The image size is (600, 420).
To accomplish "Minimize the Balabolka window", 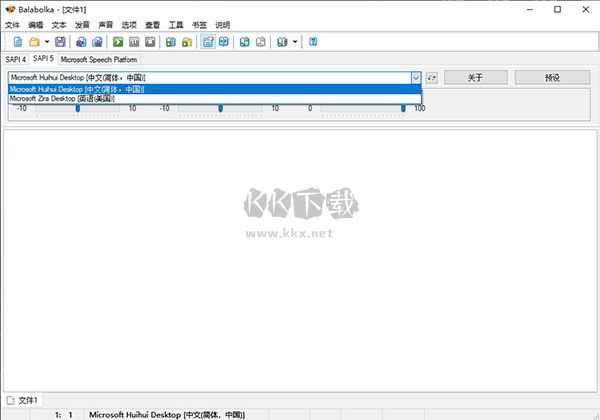I will (530, 10).
